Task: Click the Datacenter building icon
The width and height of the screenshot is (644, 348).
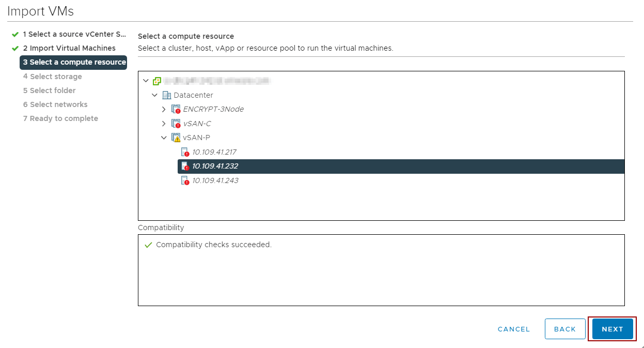Action: click(x=166, y=95)
